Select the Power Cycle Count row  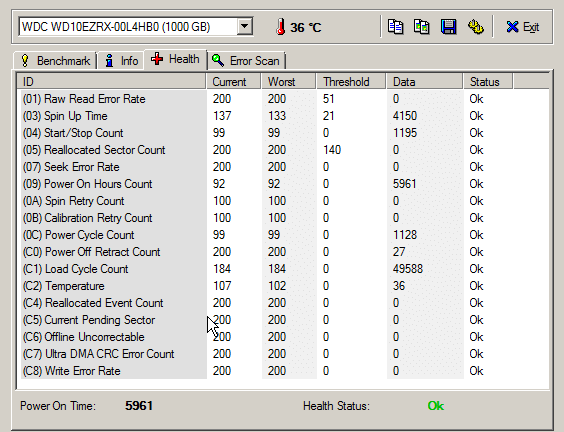[x=284, y=235]
